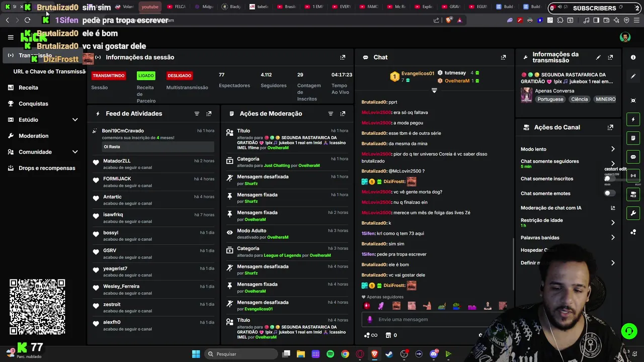644x362 pixels.
Task: Switch to the youtube browser tab
Action: [149, 7]
